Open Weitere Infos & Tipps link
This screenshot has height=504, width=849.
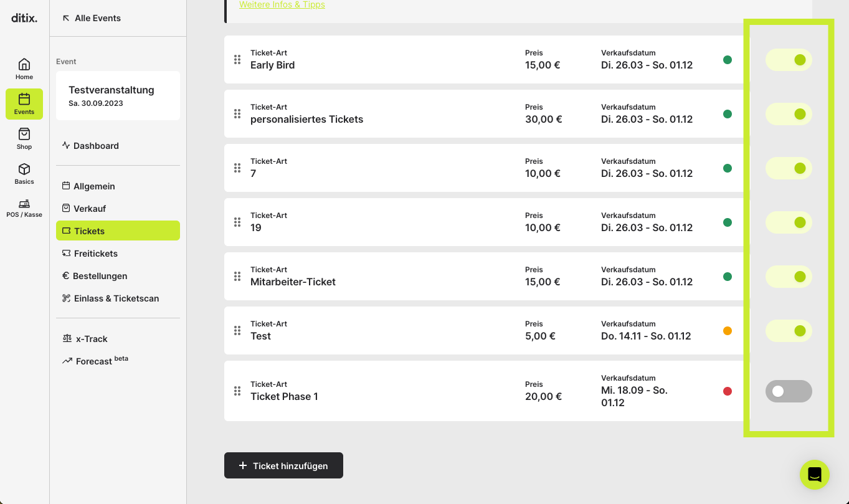(x=282, y=5)
